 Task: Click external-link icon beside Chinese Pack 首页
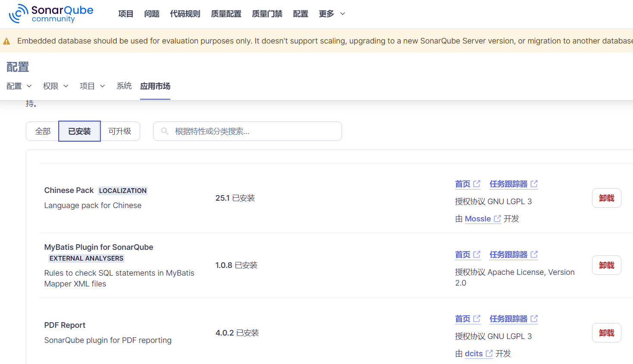(476, 184)
